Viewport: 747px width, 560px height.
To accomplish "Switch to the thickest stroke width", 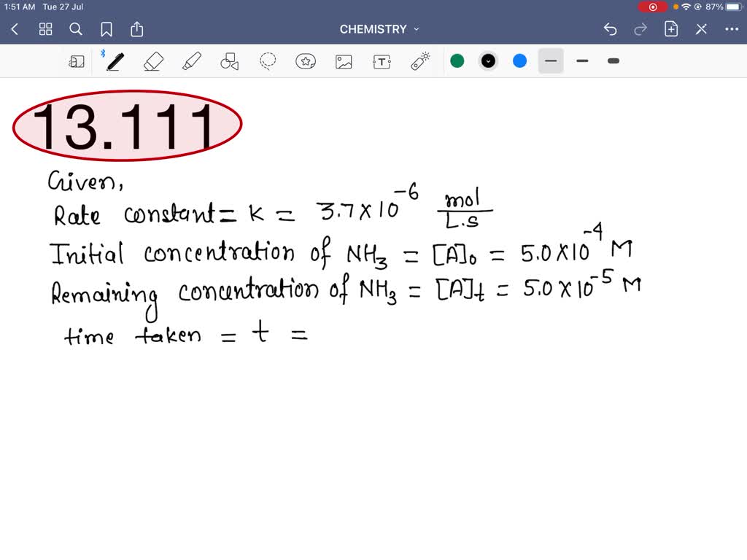I will click(x=613, y=61).
